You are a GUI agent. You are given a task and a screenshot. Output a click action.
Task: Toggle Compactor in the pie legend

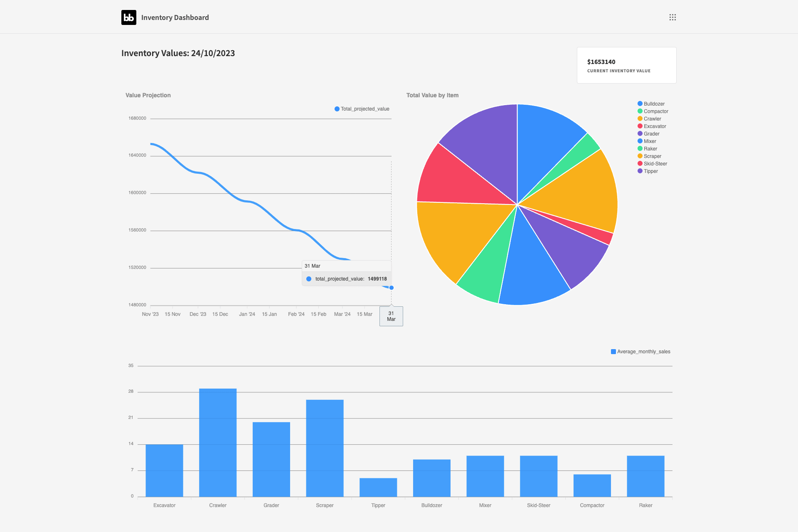tap(653, 111)
